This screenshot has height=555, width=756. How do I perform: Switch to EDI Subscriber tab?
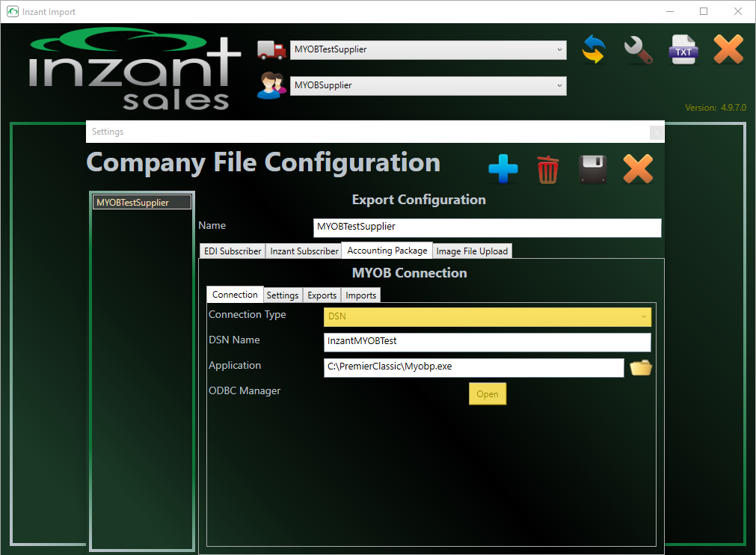(x=233, y=251)
